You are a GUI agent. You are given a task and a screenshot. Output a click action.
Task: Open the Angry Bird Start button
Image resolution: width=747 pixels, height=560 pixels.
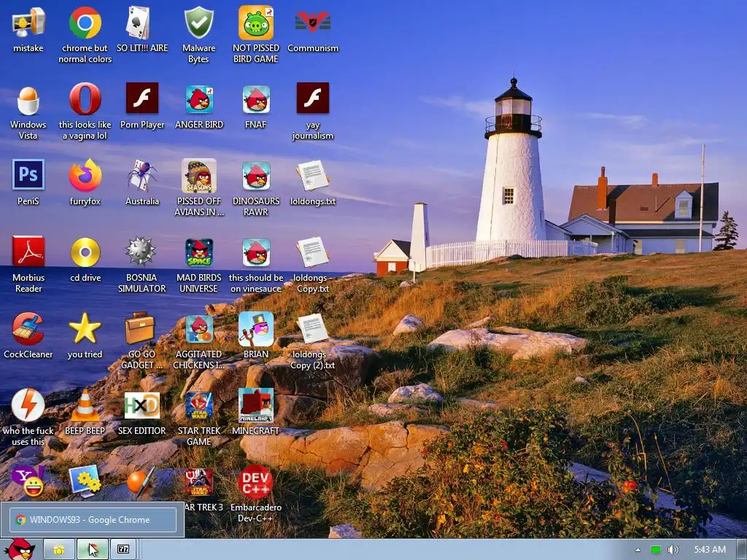click(19, 549)
